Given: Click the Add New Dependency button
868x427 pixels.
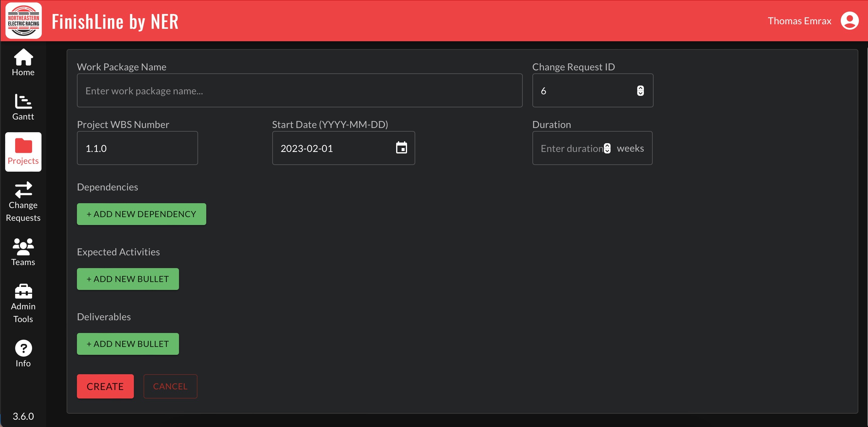Looking at the screenshot, I should (141, 214).
